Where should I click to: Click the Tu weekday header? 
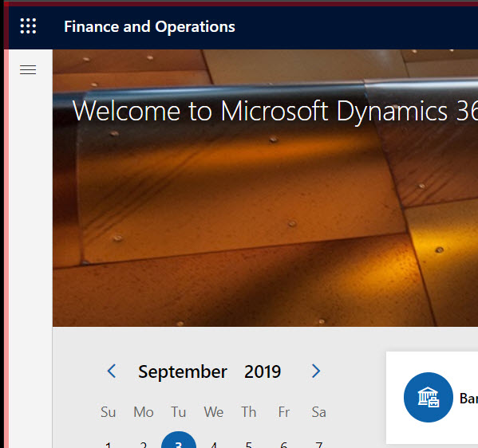178,412
